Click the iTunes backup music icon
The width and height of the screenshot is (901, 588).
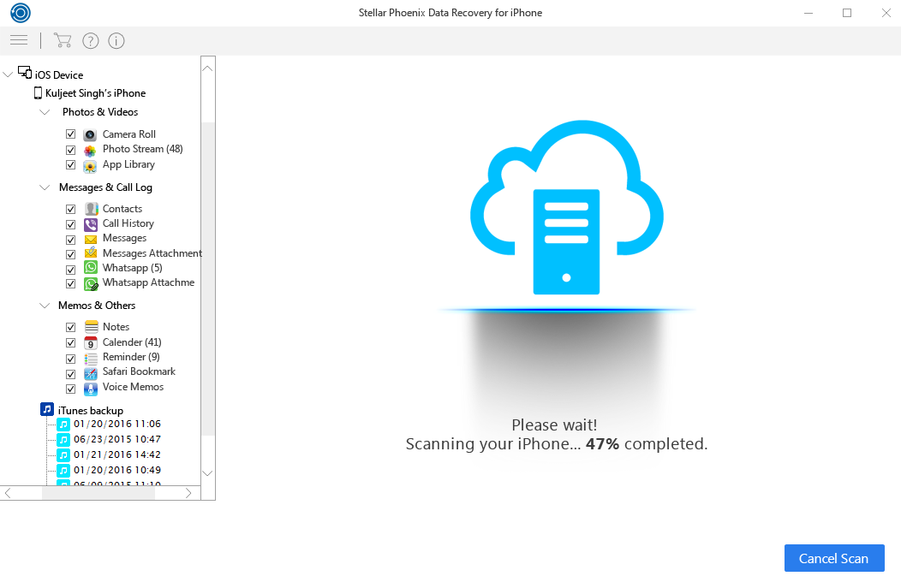click(x=47, y=409)
